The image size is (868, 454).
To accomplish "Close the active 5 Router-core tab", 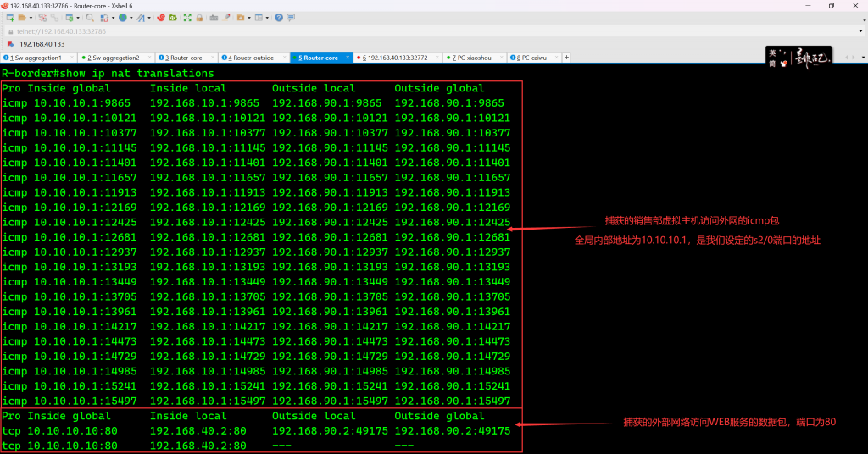I will click(347, 58).
